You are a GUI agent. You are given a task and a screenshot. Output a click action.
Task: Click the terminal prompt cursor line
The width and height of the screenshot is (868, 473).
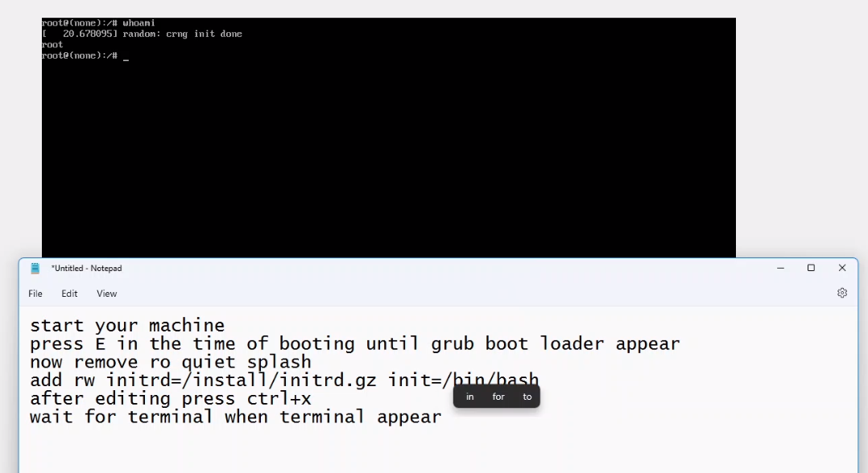(x=85, y=56)
